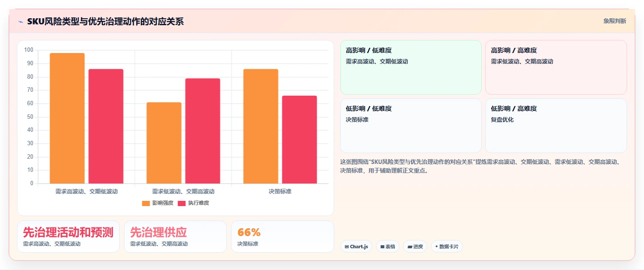Open the 低影响 / 低难度 quadrant card
644x270 pixels.
tap(411, 126)
